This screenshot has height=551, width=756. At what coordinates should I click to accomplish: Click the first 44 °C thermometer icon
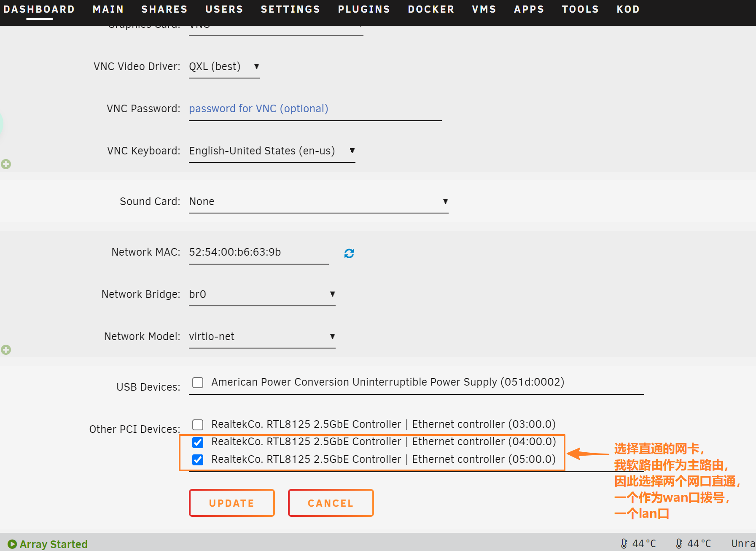pyautogui.click(x=624, y=543)
